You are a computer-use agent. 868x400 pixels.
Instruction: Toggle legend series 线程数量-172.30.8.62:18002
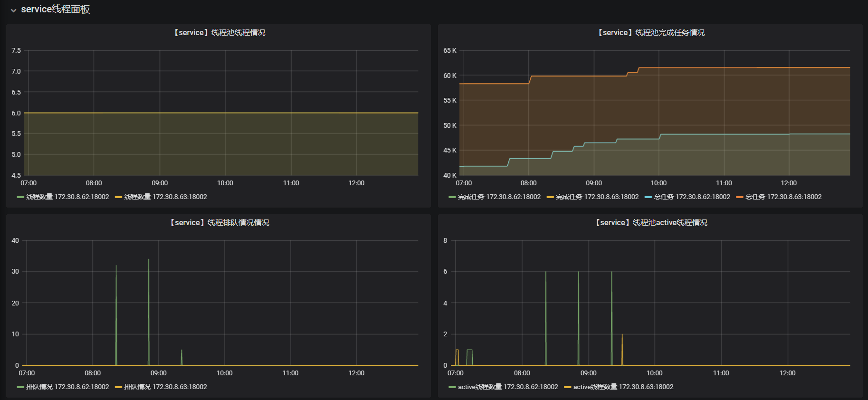click(x=67, y=197)
